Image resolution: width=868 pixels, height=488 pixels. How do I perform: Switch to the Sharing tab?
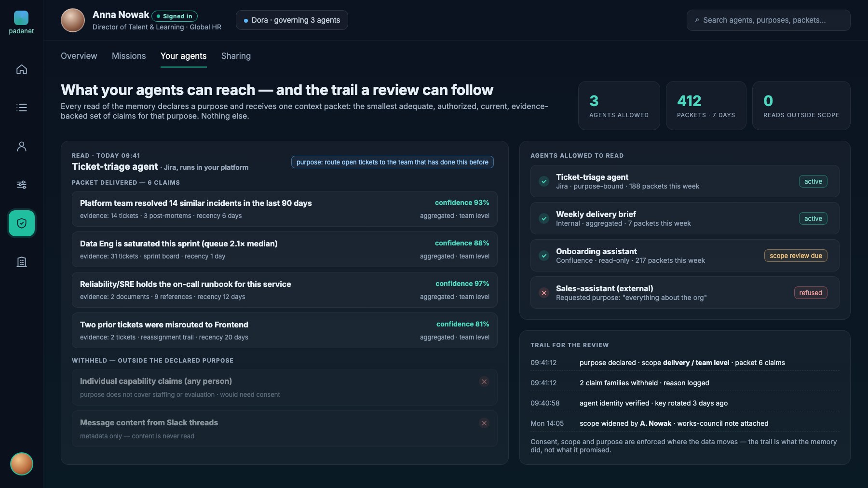(236, 56)
